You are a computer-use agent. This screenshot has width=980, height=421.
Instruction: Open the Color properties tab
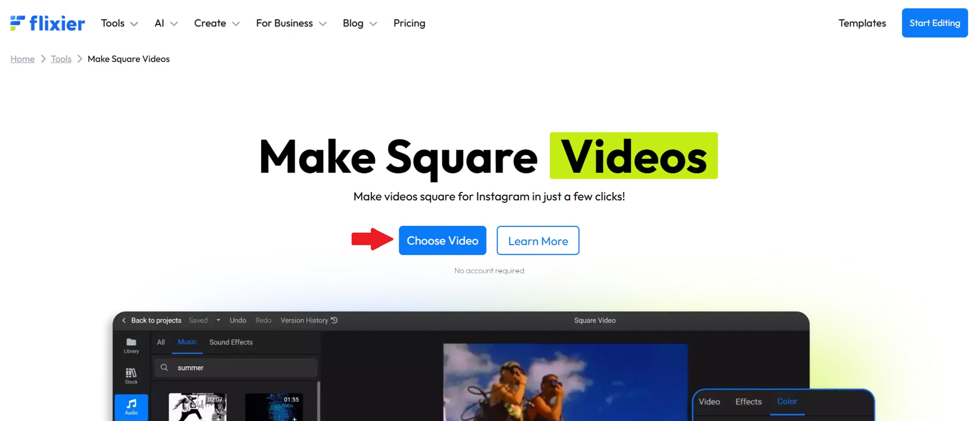pyautogui.click(x=787, y=402)
